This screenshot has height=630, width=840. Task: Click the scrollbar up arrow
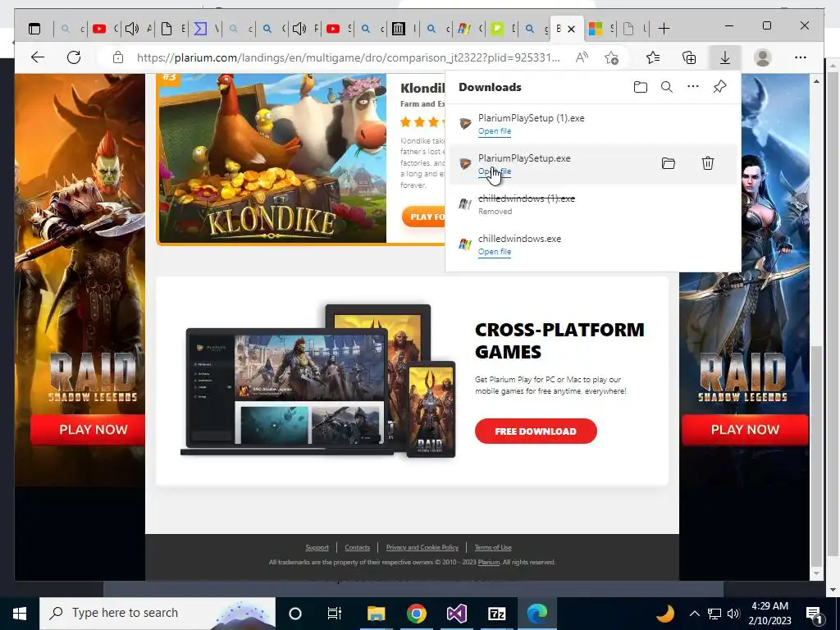(816, 81)
